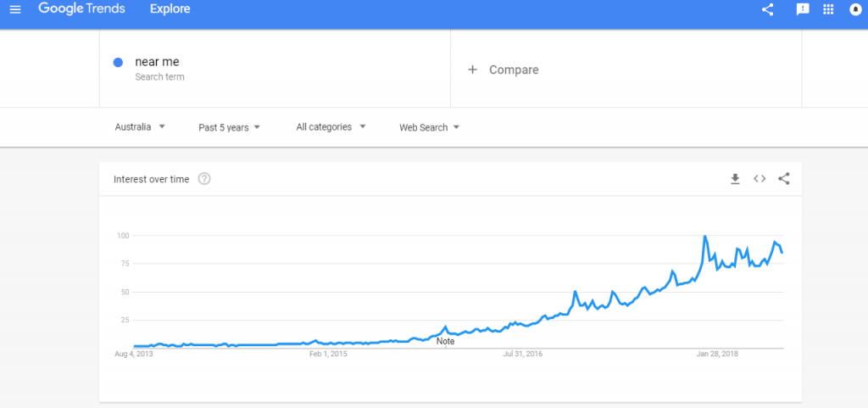Open the Google apps grid
Image resolution: width=868 pixels, height=408 pixels.
click(x=828, y=9)
